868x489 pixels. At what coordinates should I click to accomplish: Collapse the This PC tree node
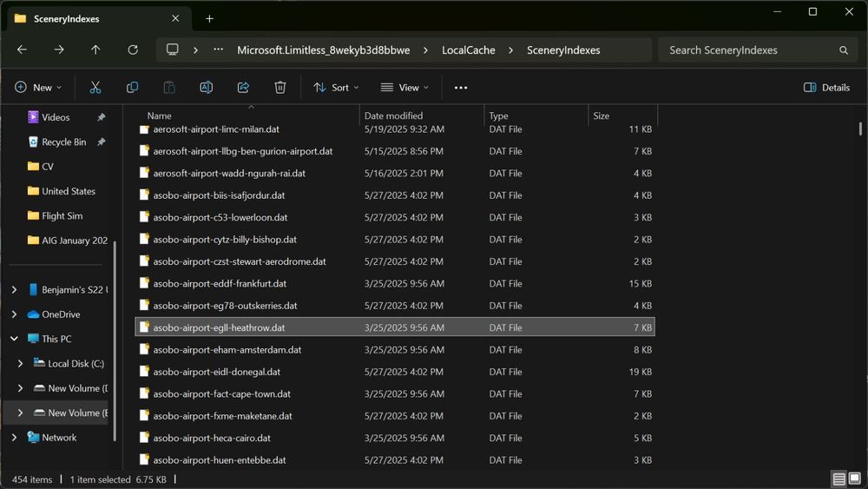14,339
